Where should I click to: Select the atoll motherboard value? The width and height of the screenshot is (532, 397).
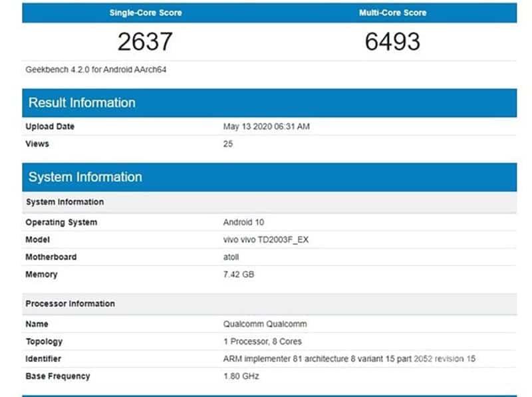[231, 257]
